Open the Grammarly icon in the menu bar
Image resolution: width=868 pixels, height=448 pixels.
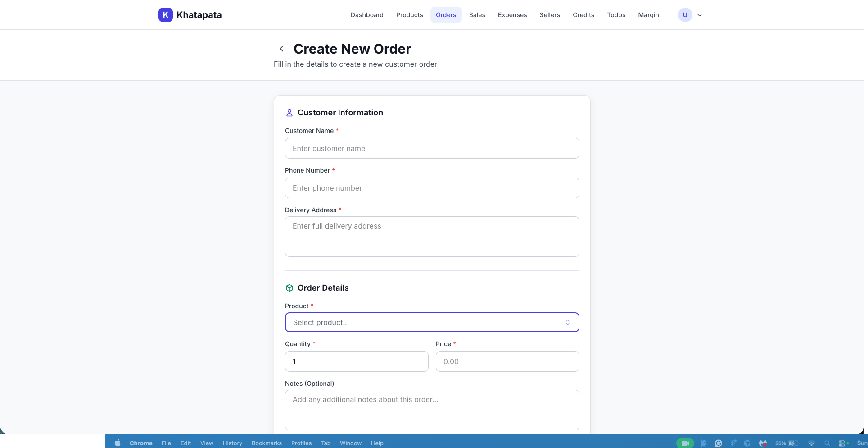point(719,443)
